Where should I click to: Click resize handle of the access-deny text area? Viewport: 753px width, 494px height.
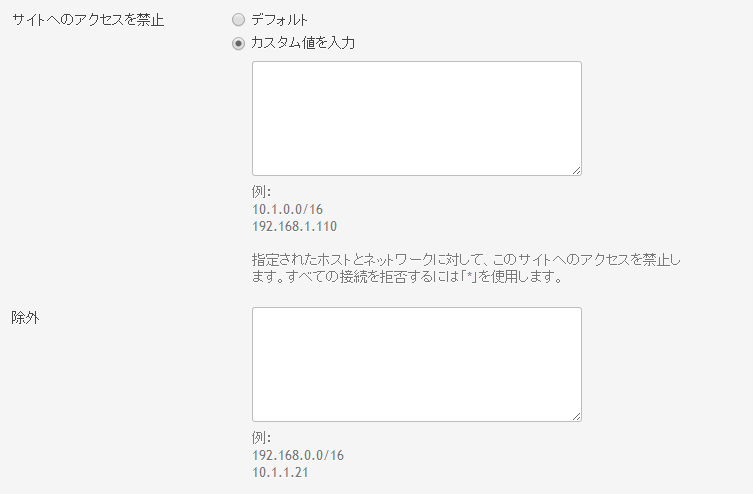coord(576,171)
